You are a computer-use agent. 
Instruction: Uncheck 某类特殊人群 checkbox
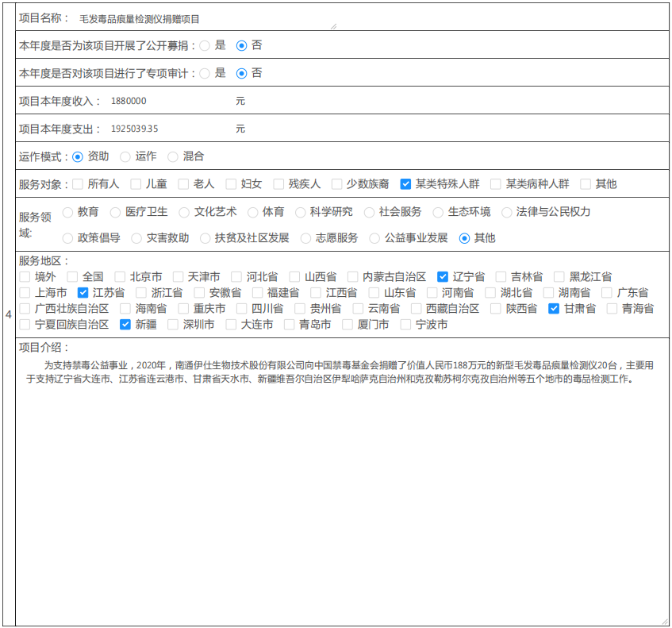click(405, 184)
